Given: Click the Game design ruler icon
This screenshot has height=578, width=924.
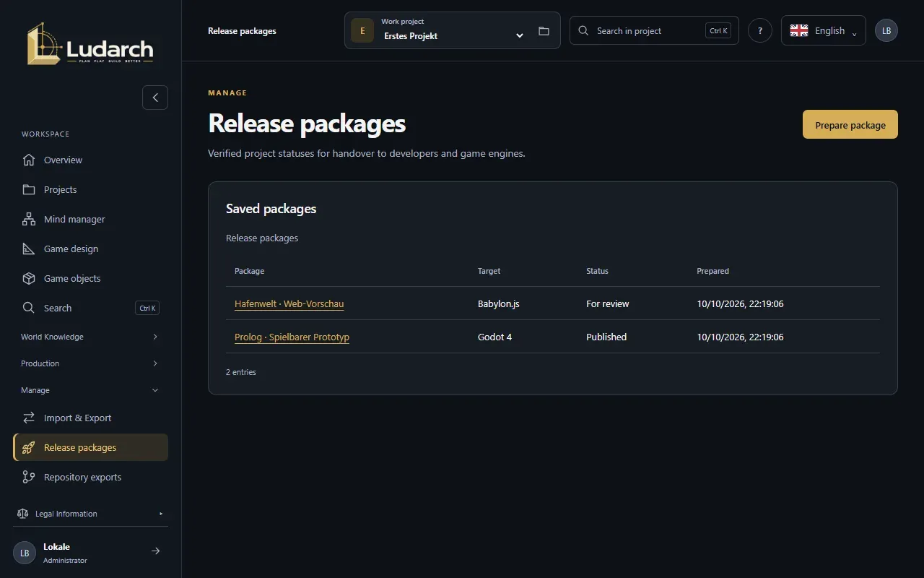Looking at the screenshot, I should point(29,249).
